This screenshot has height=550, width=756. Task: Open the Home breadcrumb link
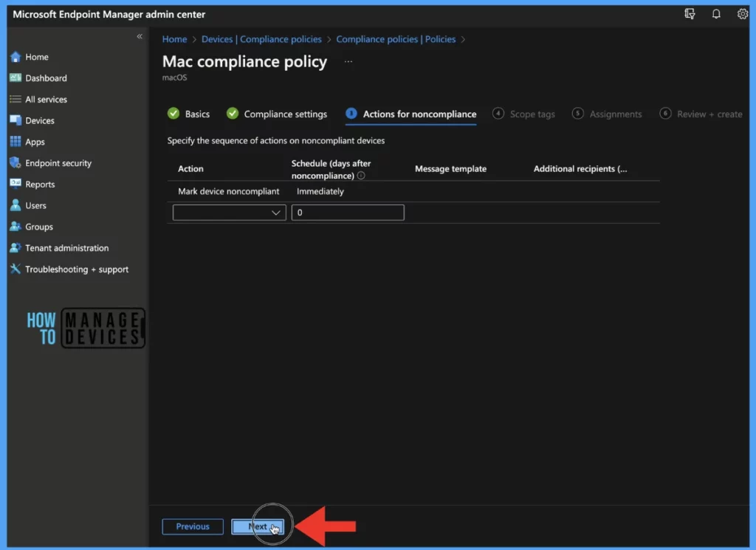pyautogui.click(x=174, y=39)
